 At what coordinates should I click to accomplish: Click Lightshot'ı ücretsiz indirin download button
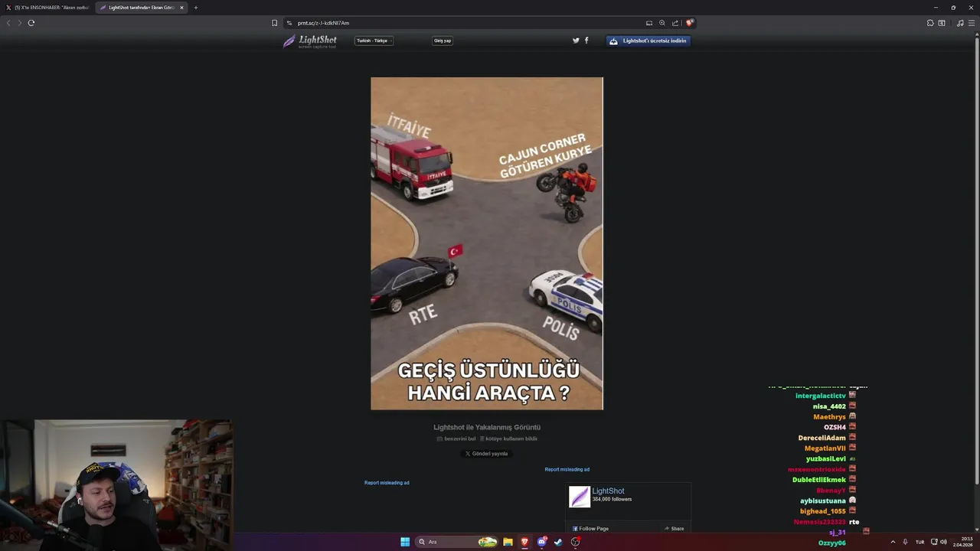[x=648, y=41]
